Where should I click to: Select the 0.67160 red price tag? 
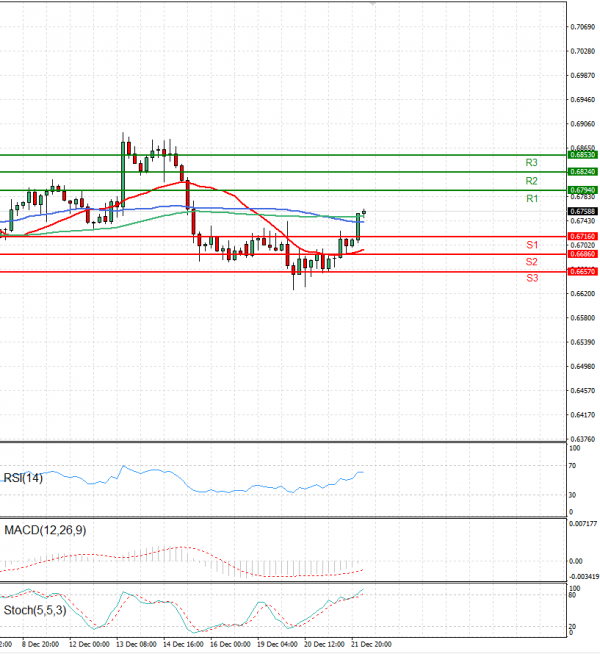coord(582,236)
